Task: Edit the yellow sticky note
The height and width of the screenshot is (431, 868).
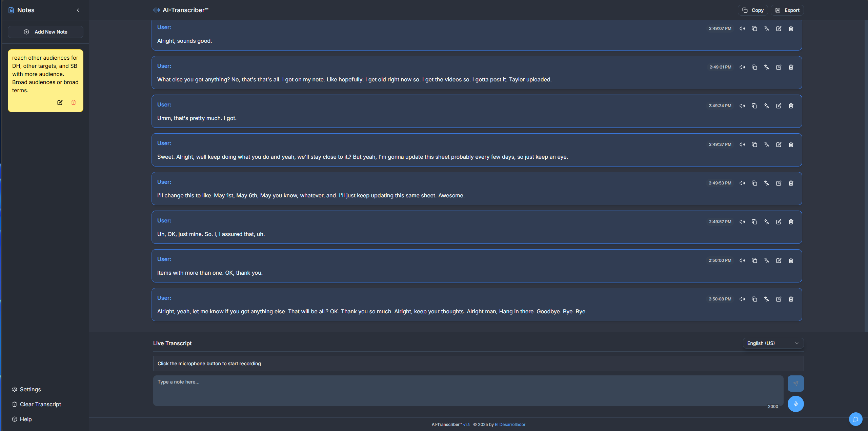Action: tap(60, 102)
